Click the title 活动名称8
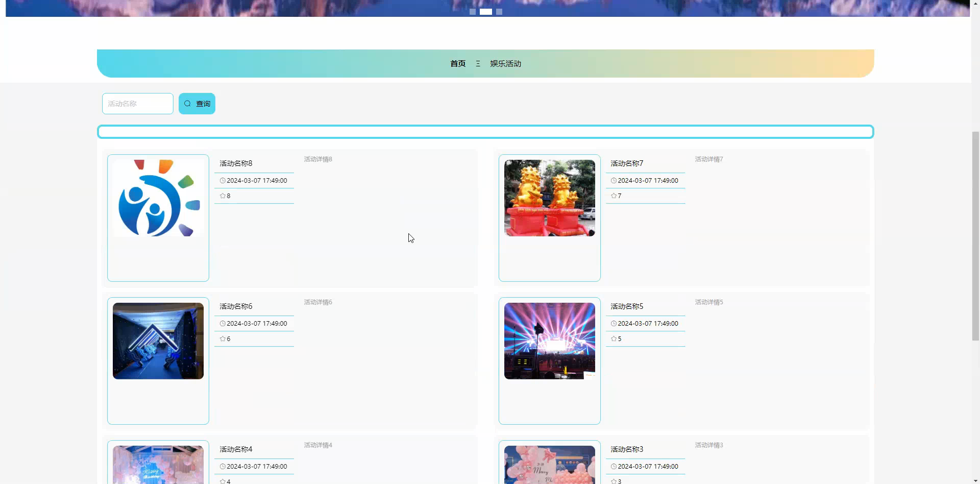Screen dimensions: 980x484 pos(236,163)
